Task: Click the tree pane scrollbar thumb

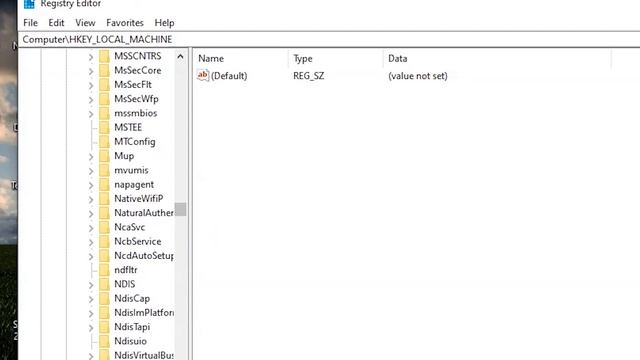Action: click(180, 209)
